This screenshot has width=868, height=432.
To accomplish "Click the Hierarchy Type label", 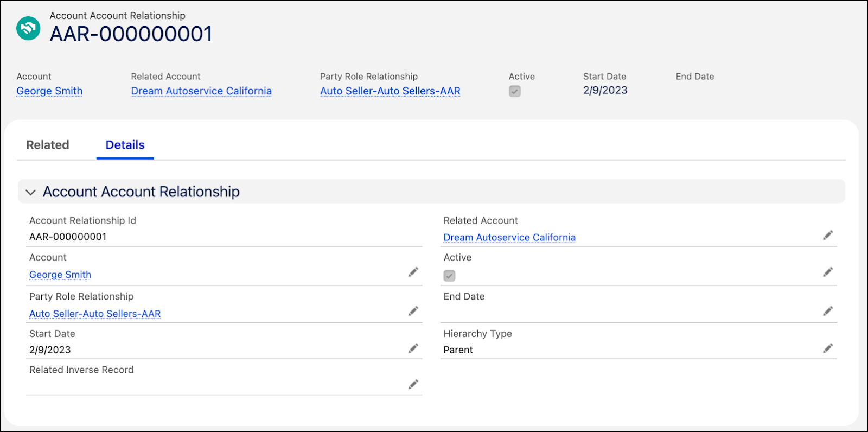I will [x=477, y=334].
